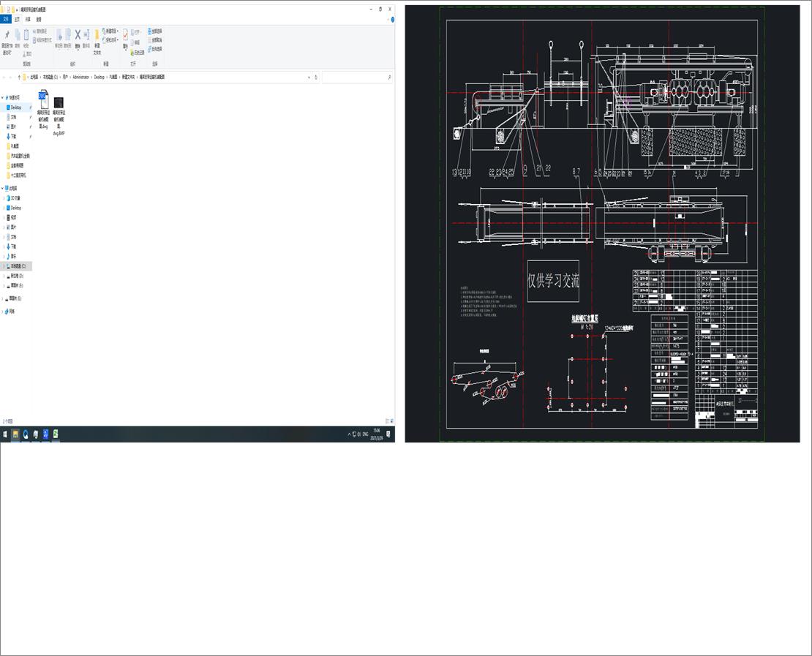Screen dimensions: 812x656
Task: Click the Rename icon in the ribbon
Action: pyautogui.click(x=87, y=34)
